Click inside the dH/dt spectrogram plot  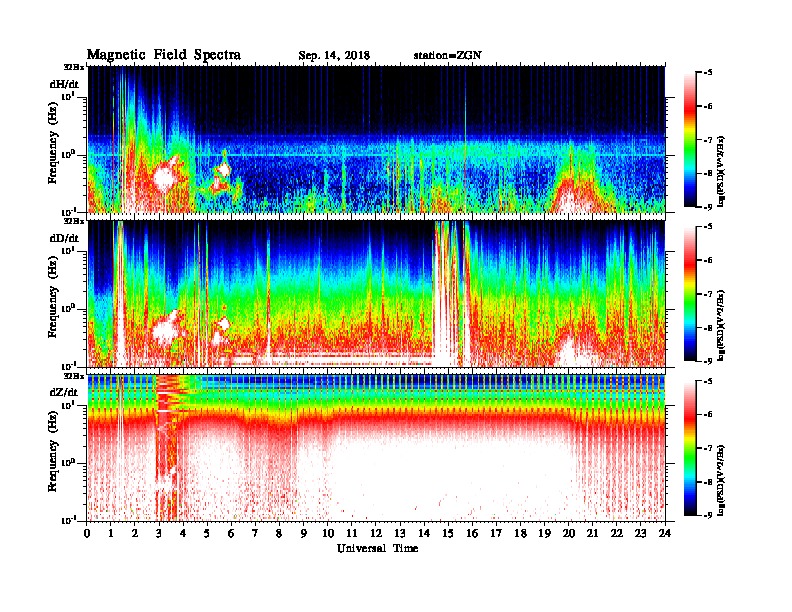pos(376,139)
